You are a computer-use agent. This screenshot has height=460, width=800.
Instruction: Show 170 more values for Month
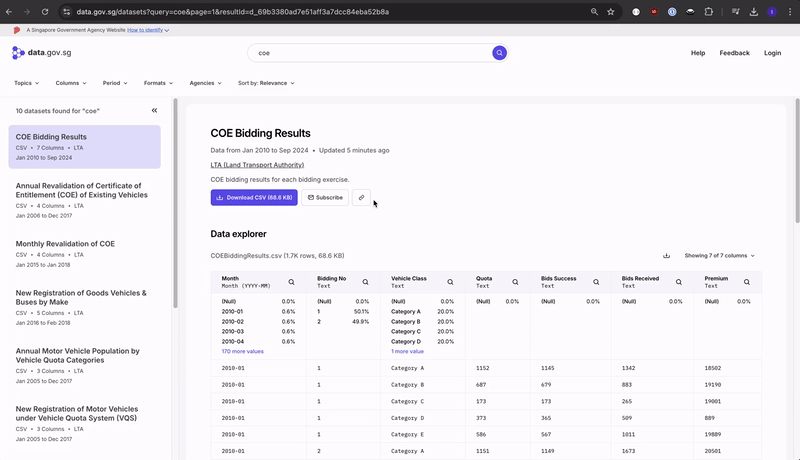click(x=242, y=351)
